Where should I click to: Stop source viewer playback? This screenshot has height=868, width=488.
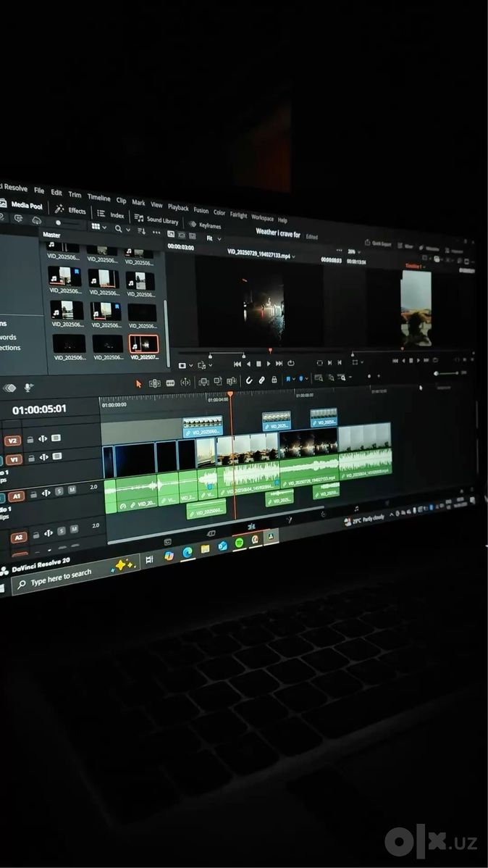(x=258, y=364)
